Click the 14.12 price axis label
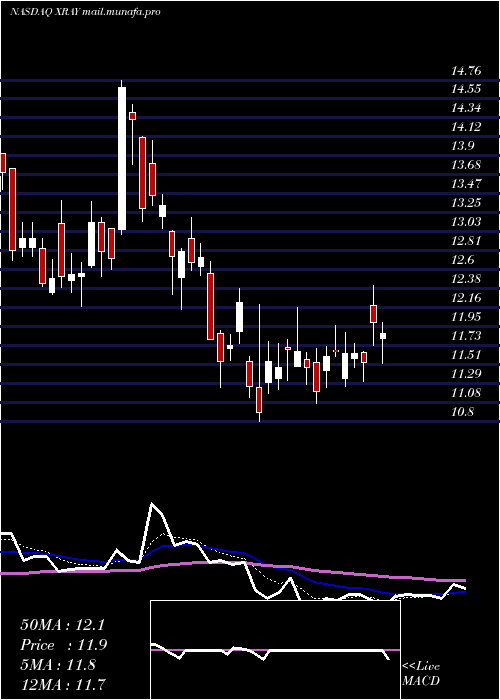 coord(466,127)
